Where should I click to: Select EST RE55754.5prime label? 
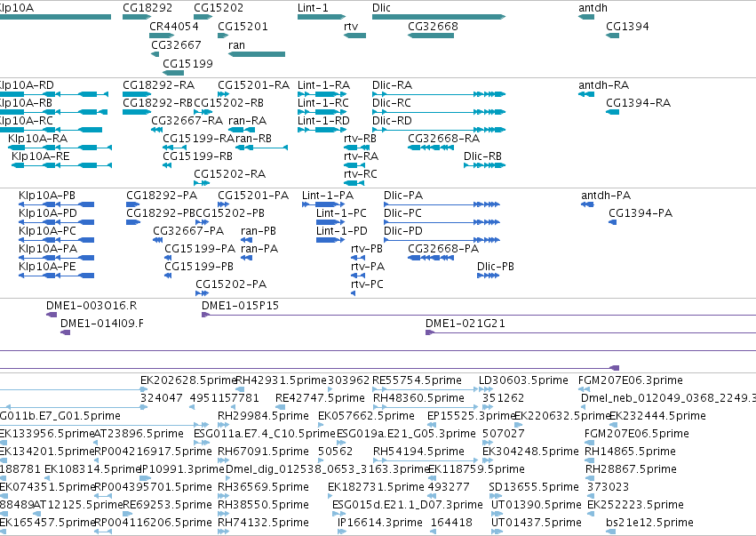(417, 380)
